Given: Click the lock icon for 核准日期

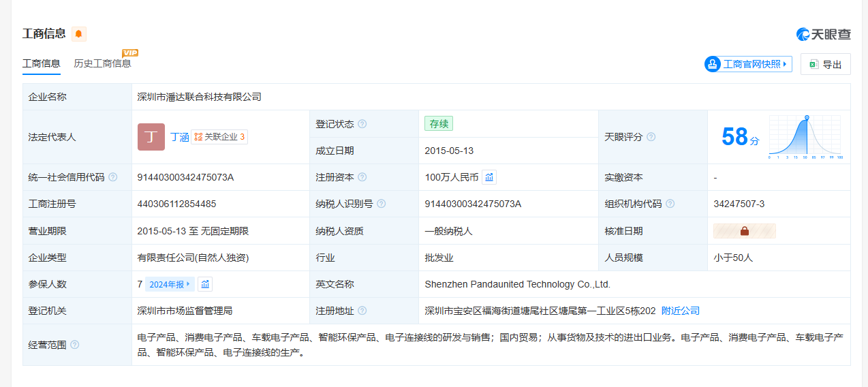Looking at the screenshot, I should [745, 231].
